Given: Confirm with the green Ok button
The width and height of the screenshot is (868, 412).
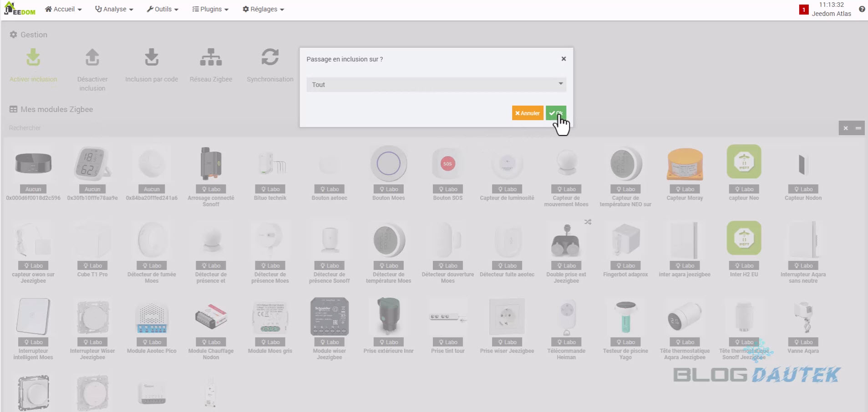Looking at the screenshot, I should pos(556,113).
